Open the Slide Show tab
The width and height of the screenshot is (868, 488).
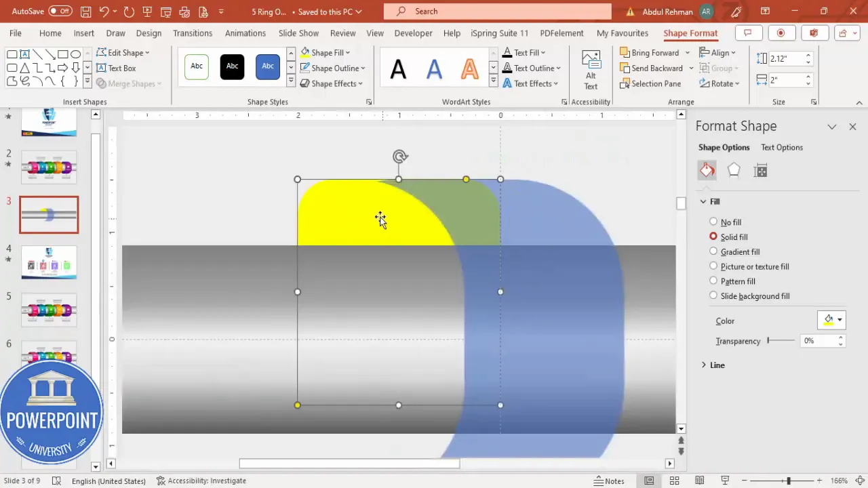[298, 33]
